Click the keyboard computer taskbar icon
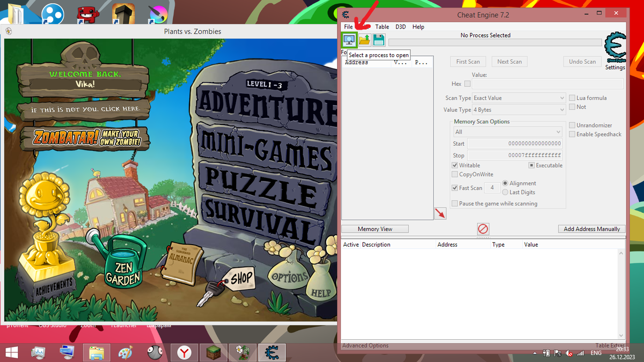644x362 pixels. click(x=68, y=352)
